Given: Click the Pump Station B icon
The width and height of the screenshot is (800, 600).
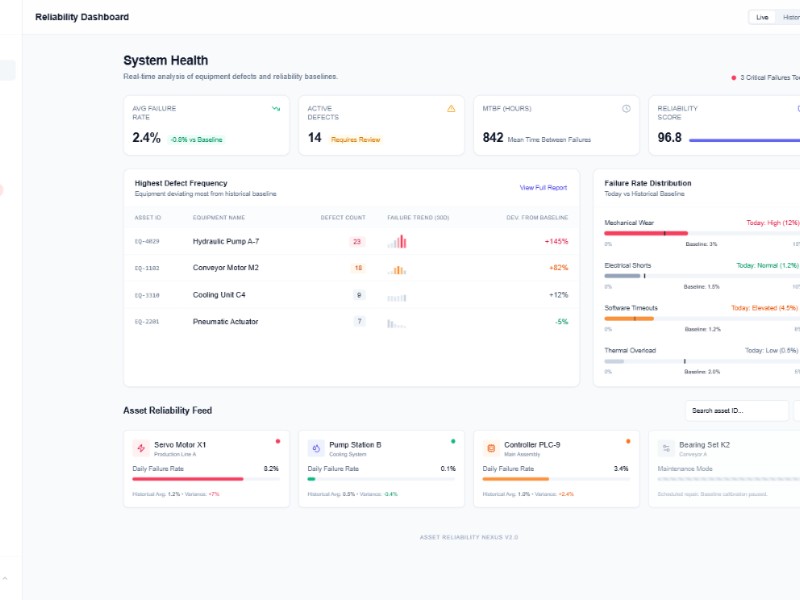Looking at the screenshot, I should [316, 449].
